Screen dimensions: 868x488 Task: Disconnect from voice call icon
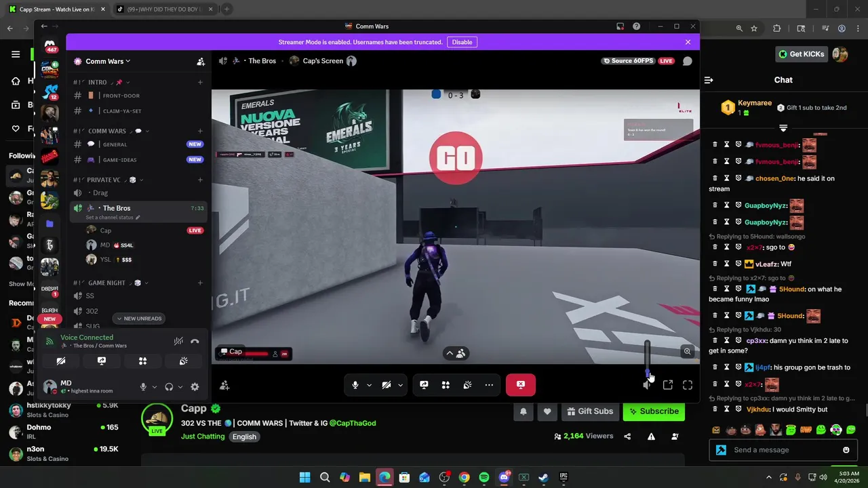(195, 342)
